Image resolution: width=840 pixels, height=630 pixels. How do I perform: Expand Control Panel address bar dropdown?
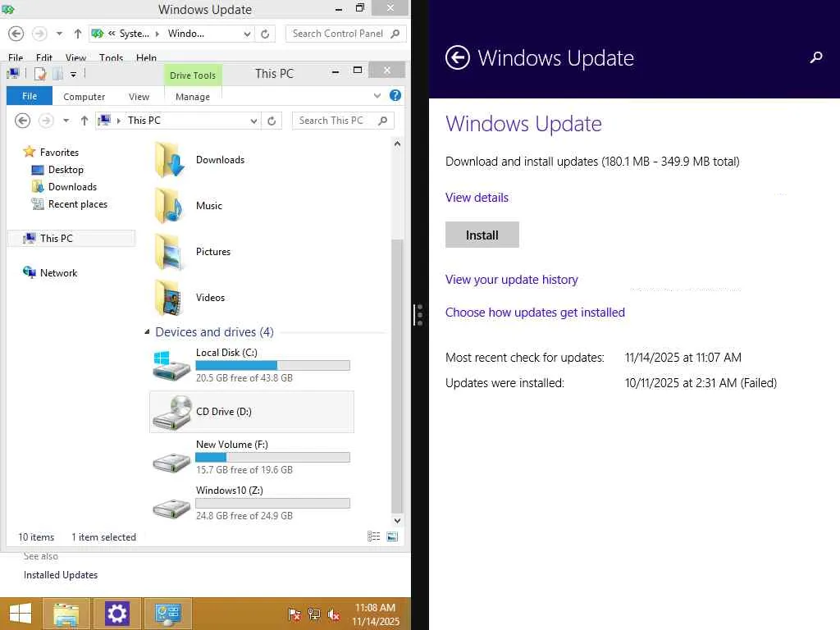coord(247,34)
